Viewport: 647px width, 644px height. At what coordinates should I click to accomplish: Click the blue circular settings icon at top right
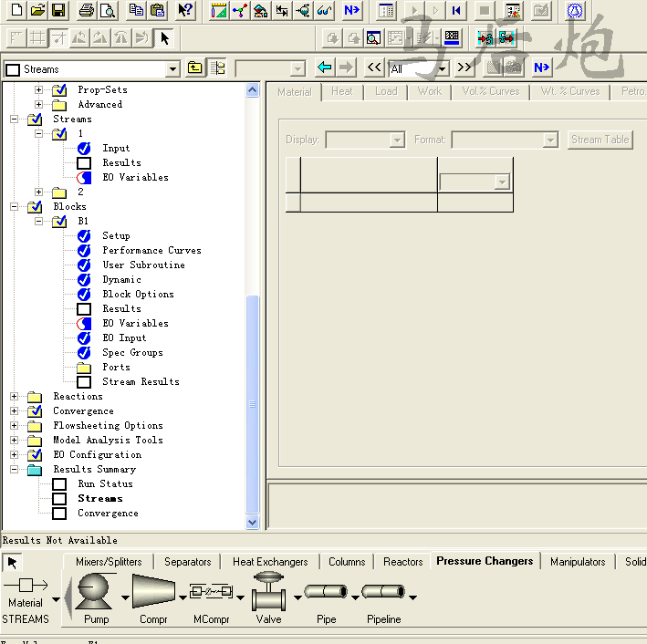[575, 10]
